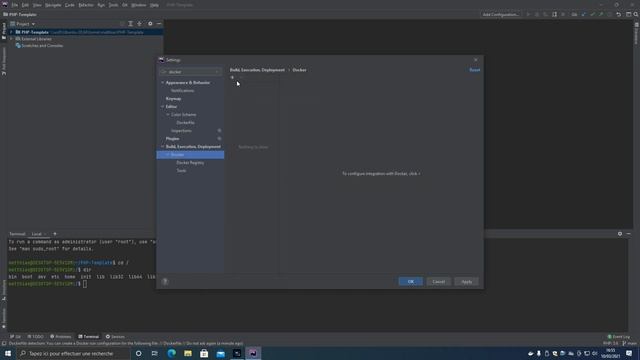Add a Docker connection with plus icon
The height and width of the screenshot is (360, 640).
tap(232, 78)
